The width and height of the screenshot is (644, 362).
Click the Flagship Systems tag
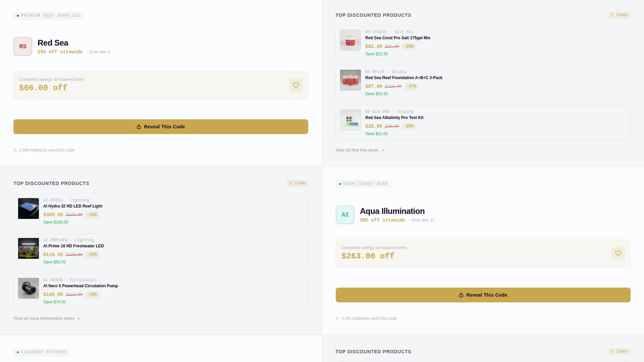pos(41,352)
